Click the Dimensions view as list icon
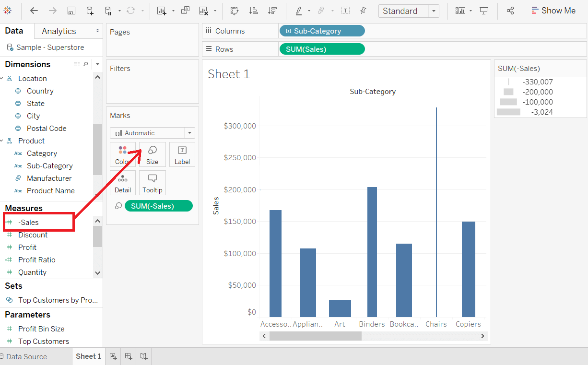Image resolution: width=588 pixels, height=365 pixels. pos(77,64)
